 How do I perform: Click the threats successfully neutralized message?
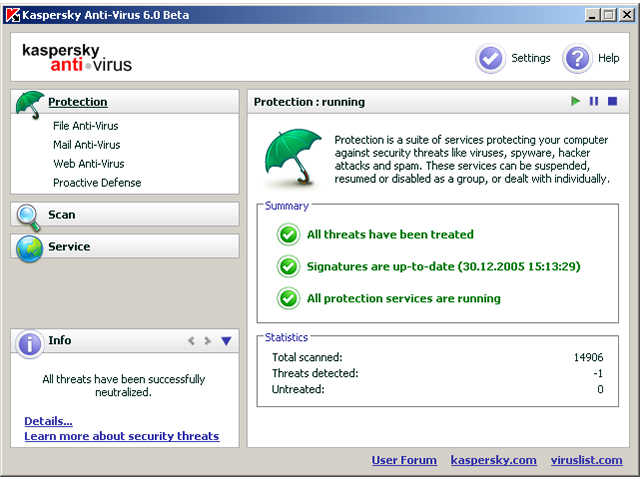click(x=124, y=386)
